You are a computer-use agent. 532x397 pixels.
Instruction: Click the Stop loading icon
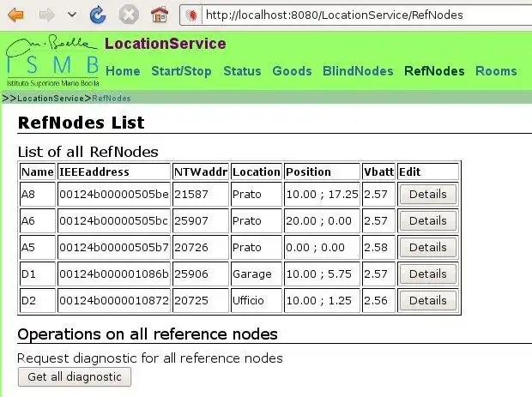(129, 15)
